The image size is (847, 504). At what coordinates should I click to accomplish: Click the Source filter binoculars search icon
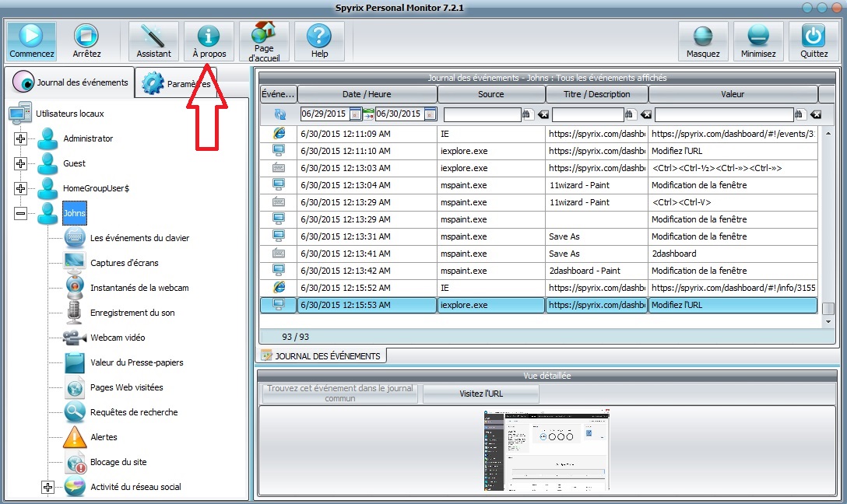click(x=527, y=114)
